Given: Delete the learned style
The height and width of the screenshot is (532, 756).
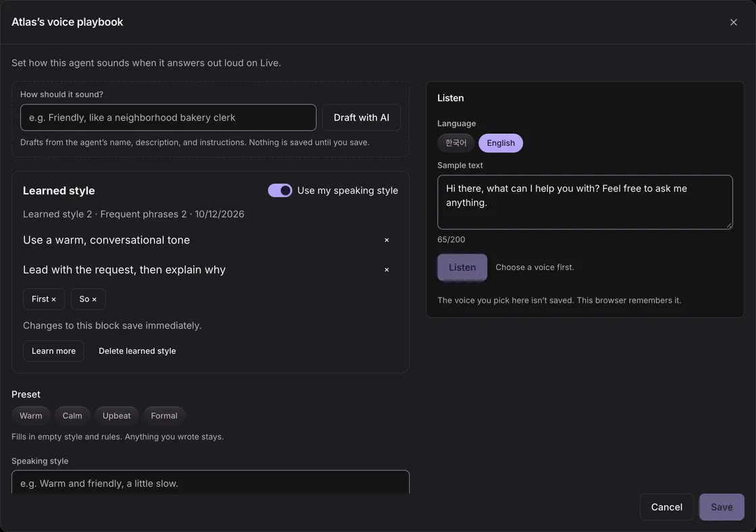Looking at the screenshot, I should coord(138,351).
